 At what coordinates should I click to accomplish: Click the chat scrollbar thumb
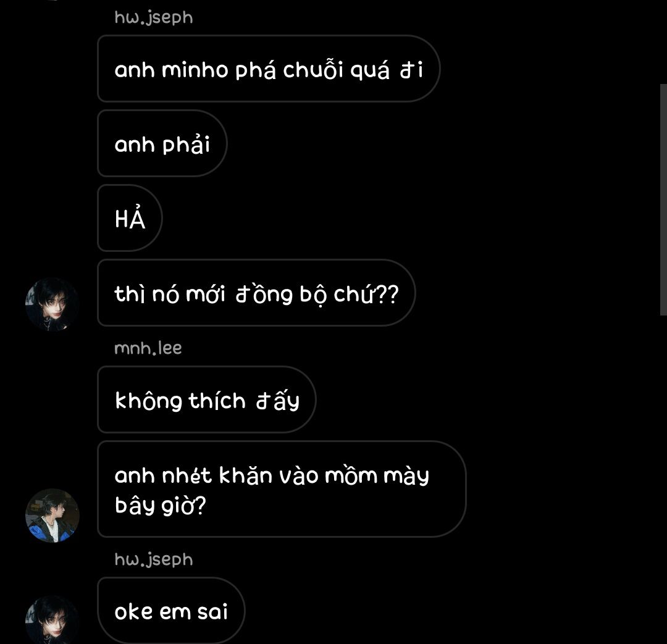click(663, 199)
